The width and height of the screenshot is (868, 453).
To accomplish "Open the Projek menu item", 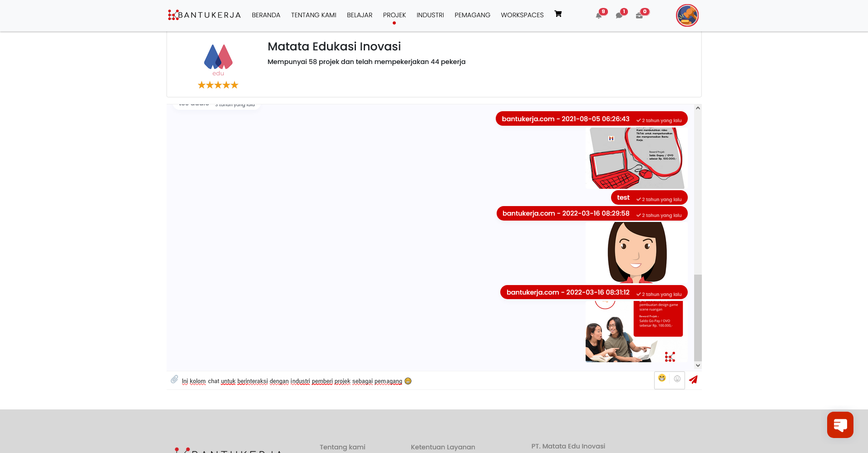I will (x=394, y=15).
